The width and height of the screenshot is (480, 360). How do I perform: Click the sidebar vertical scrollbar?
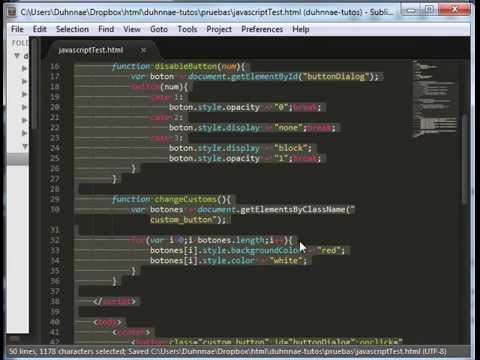click(x=35, y=84)
